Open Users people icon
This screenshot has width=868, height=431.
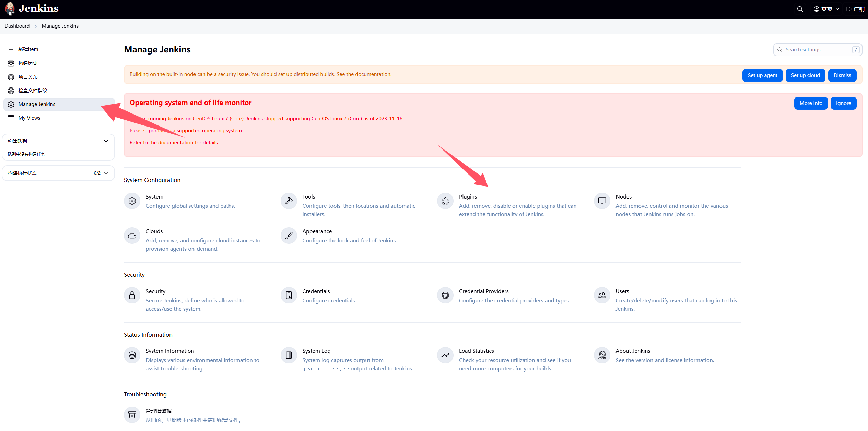pos(602,296)
